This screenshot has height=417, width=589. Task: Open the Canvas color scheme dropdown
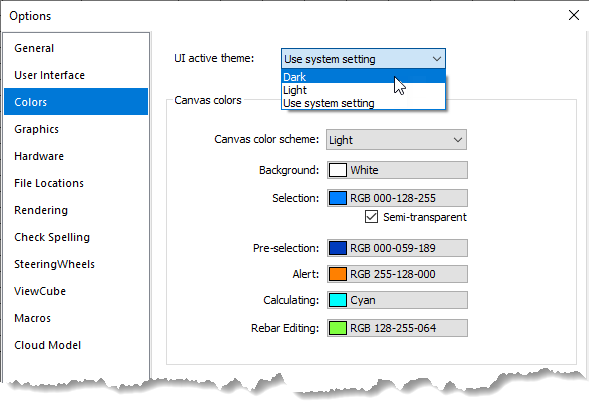396,140
